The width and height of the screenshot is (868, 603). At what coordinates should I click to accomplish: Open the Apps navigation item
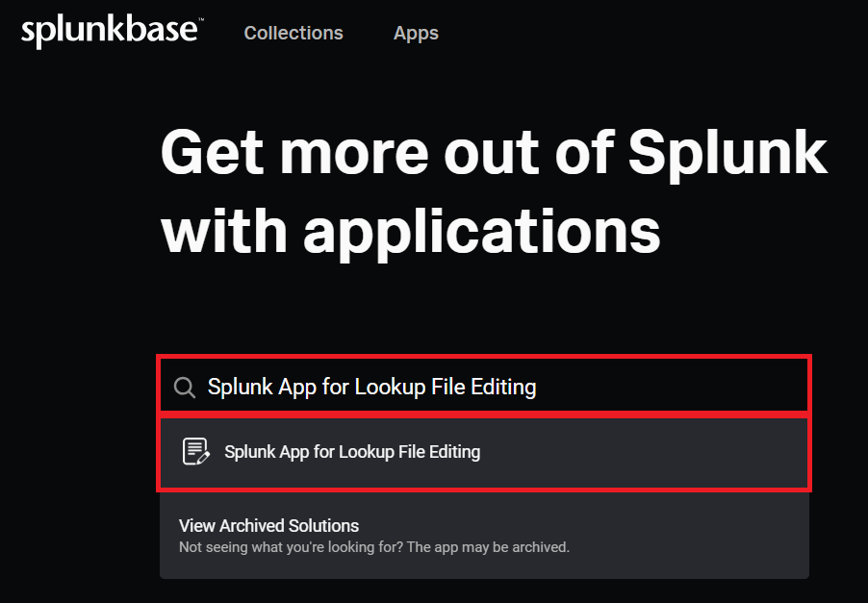pyautogui.click(x=416, y=33)
